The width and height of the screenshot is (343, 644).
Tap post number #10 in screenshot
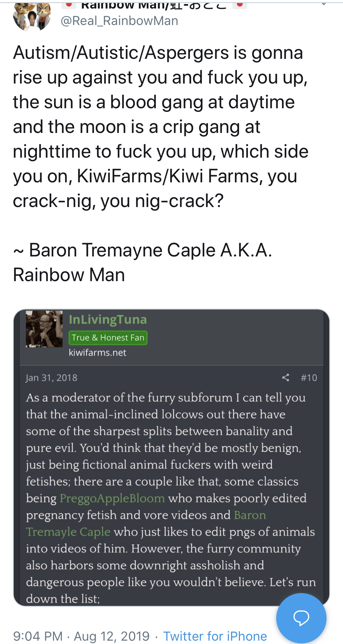click(309, 378)
